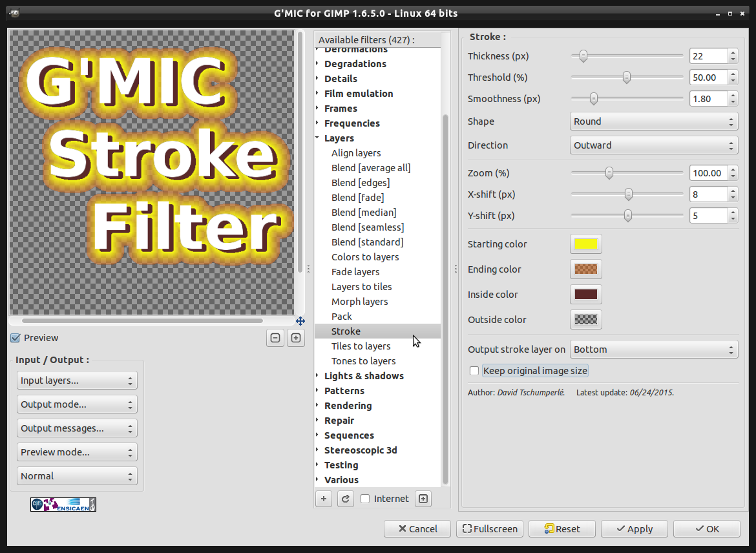Screen dimensions: 756x553
Task: Adjust Smoothness stepper arrows
Action: pyautogui.click(x=733, y=98)
